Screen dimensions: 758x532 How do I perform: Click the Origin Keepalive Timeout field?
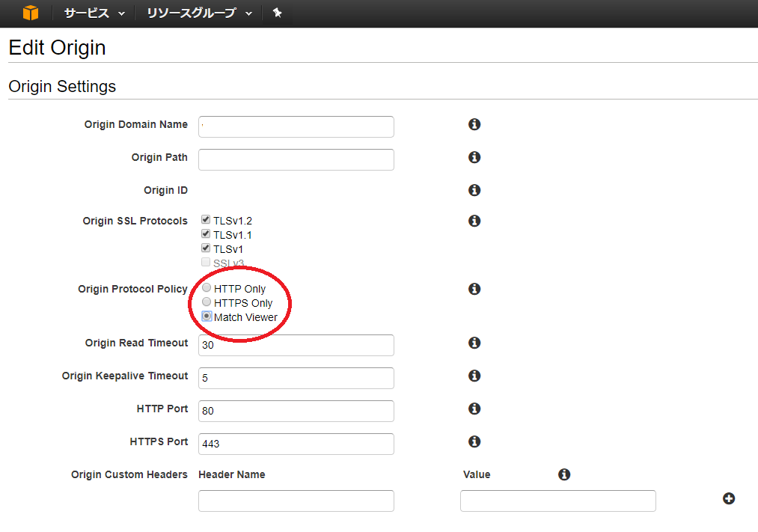tap(296, 378)
